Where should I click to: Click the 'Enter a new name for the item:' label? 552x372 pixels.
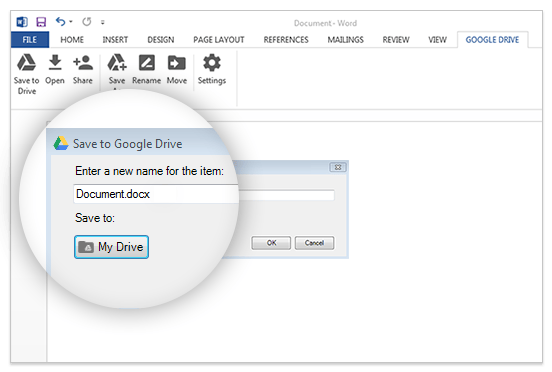(149, 171)
